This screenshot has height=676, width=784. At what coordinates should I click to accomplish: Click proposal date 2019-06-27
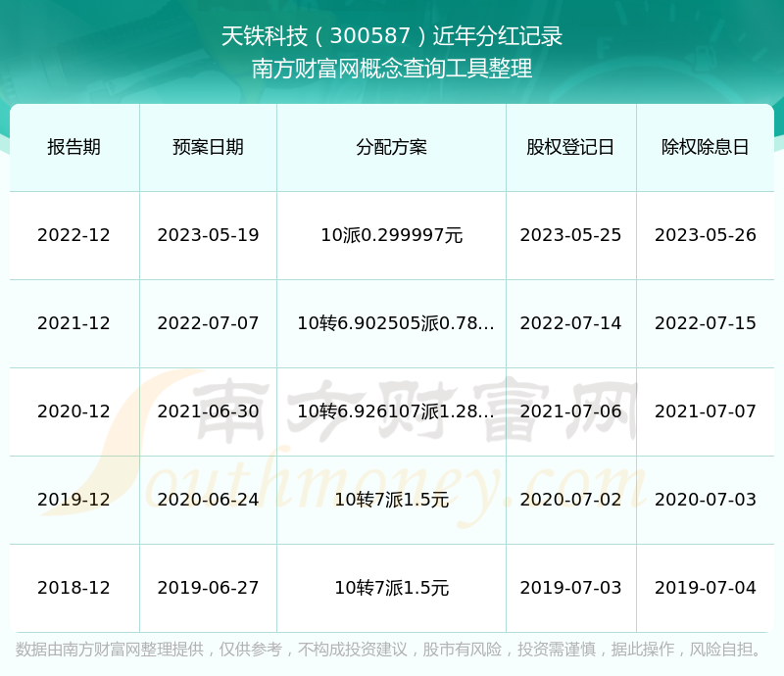(x=208, y=587)
